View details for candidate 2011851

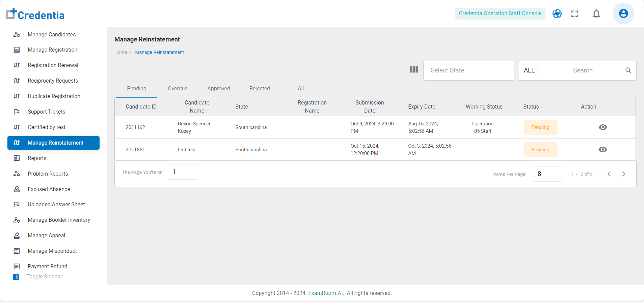click(602, 150)
